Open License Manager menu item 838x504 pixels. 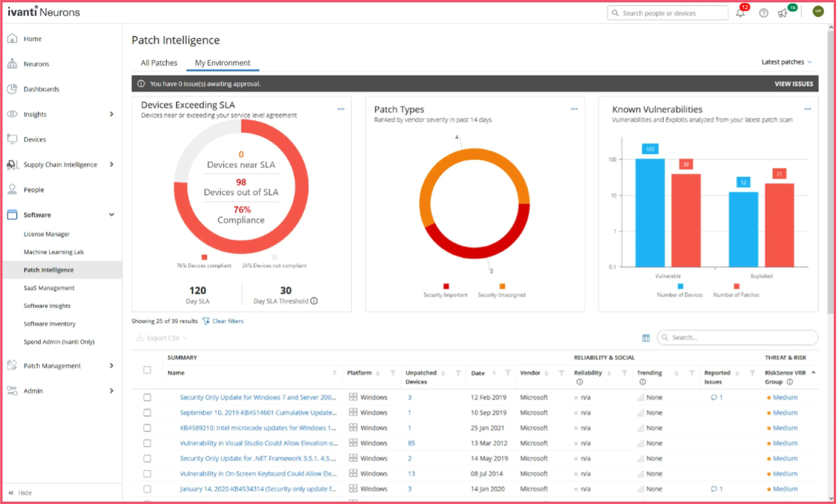47,234
